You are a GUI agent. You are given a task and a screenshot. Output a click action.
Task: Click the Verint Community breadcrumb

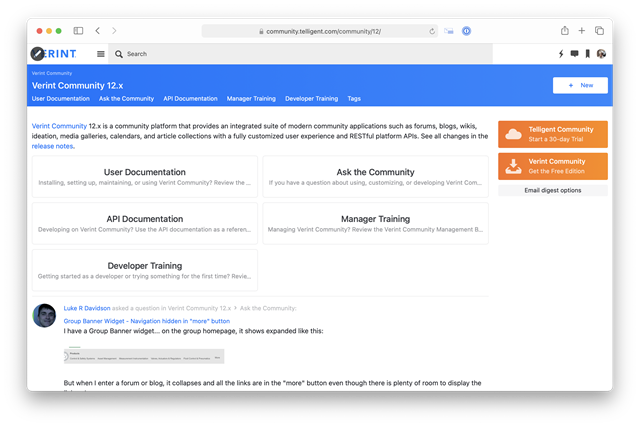coord(52,73)
